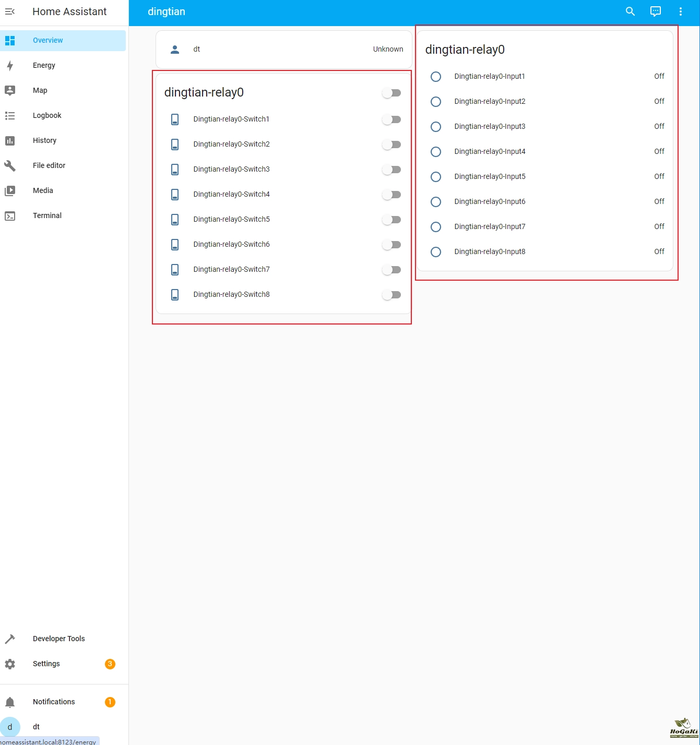Enable the Dingtian-relay0-Switch5 toggle
700x745 pixels.
[x=391, y=220]
